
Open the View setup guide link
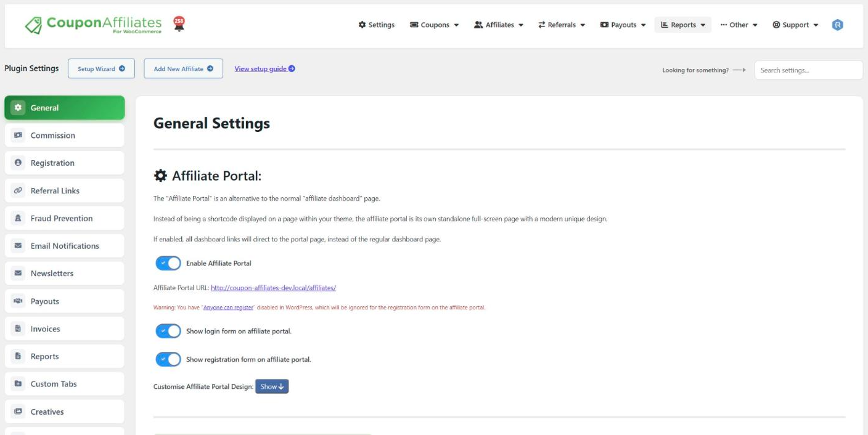click(264, 68)
